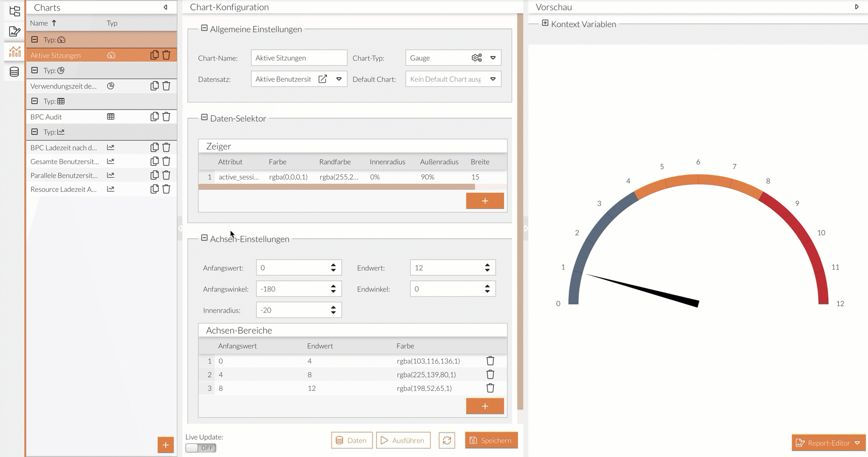The height and width of the screenshot is (457, 868).
Task: Increase the Endwert stepper value
Action: click(x=487, y=265)
